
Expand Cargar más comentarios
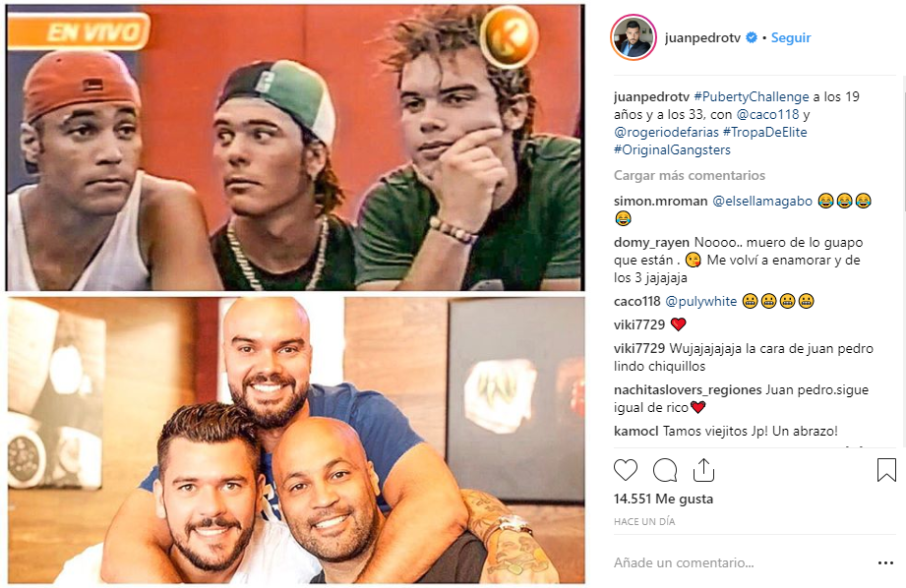[x=690, y=175]
